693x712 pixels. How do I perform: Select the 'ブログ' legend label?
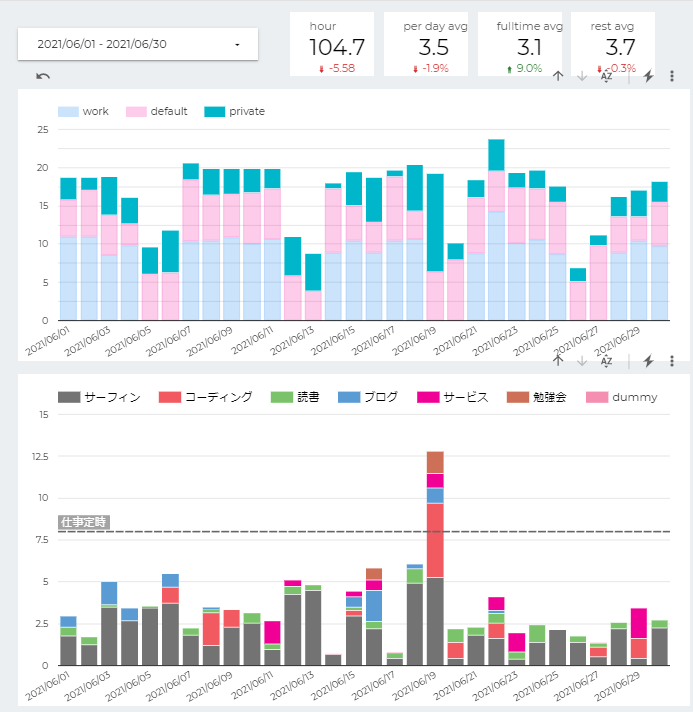click(381, 397)
